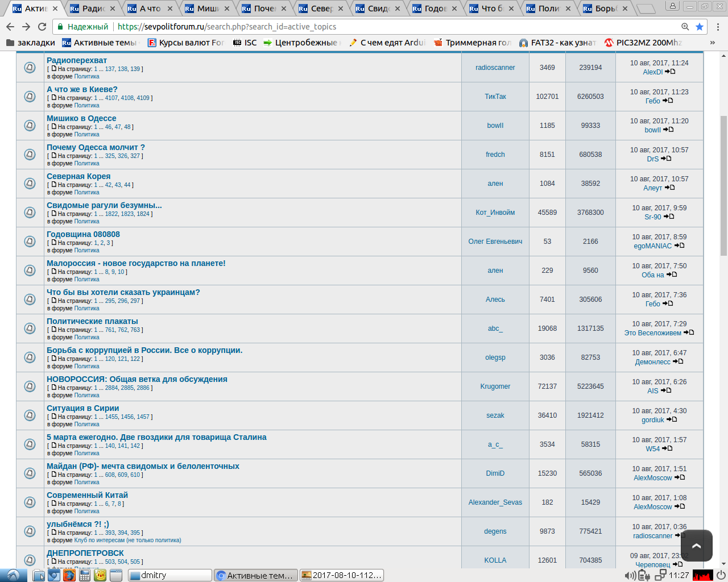Switch to the Радиоперехват browser tab
This screenshot has height=582, width=728.
[x=91, y=9]
